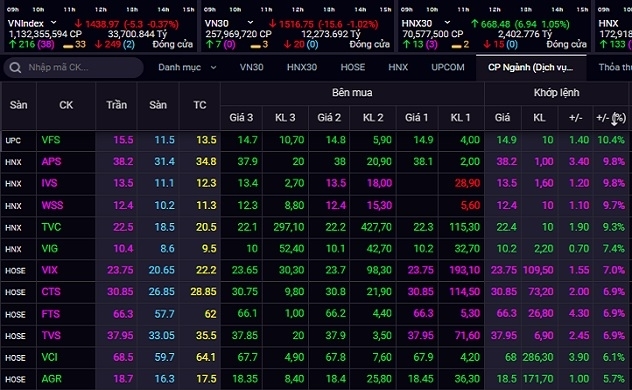
Task: Click the Bên mua header group
Action: tap(352, 93)
